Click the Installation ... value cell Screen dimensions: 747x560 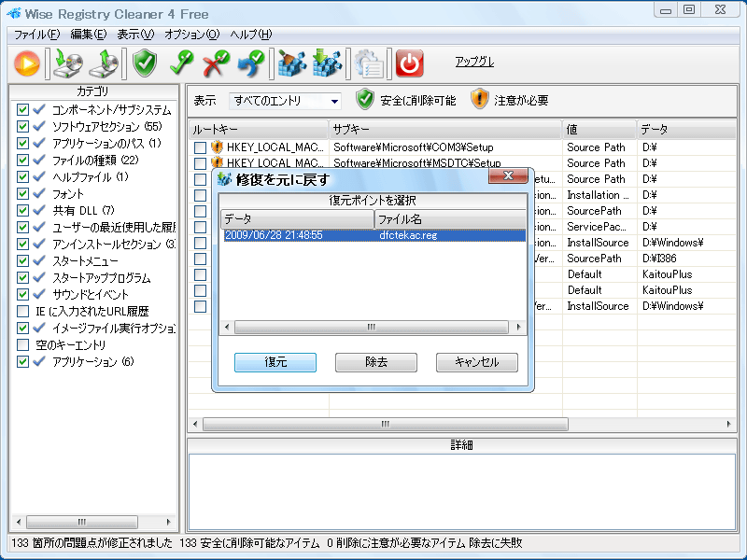click(599, 195)
